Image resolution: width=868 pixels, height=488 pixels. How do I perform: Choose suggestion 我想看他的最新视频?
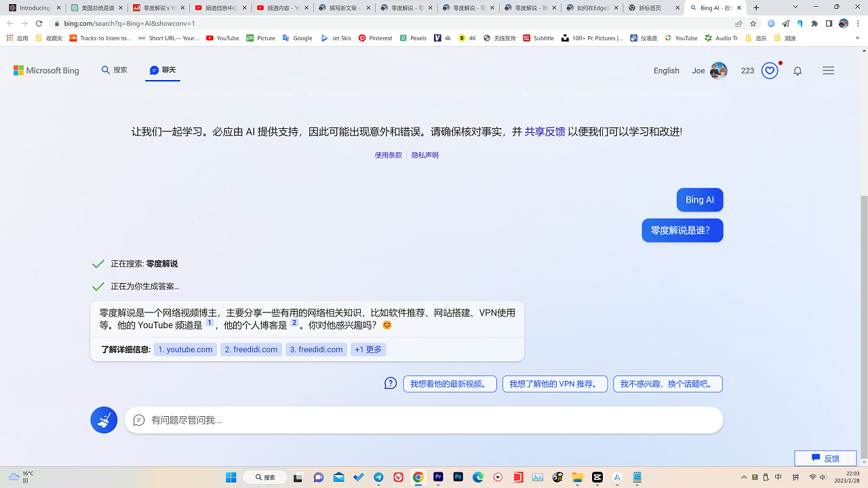pos(450,384)
